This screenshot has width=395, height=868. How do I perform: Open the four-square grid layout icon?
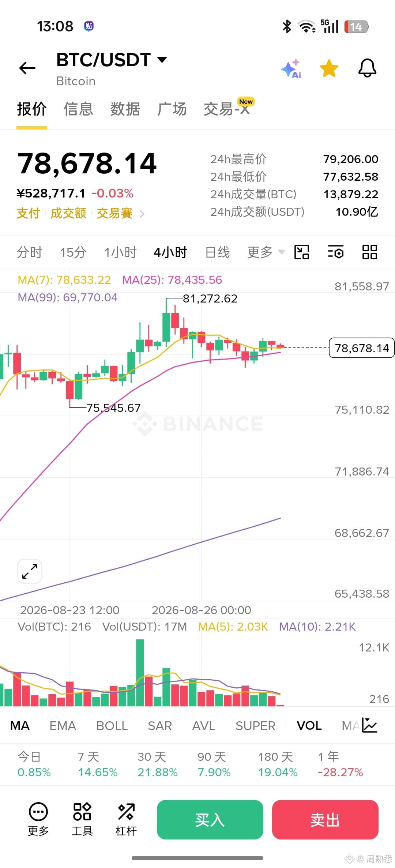point(369,252)
